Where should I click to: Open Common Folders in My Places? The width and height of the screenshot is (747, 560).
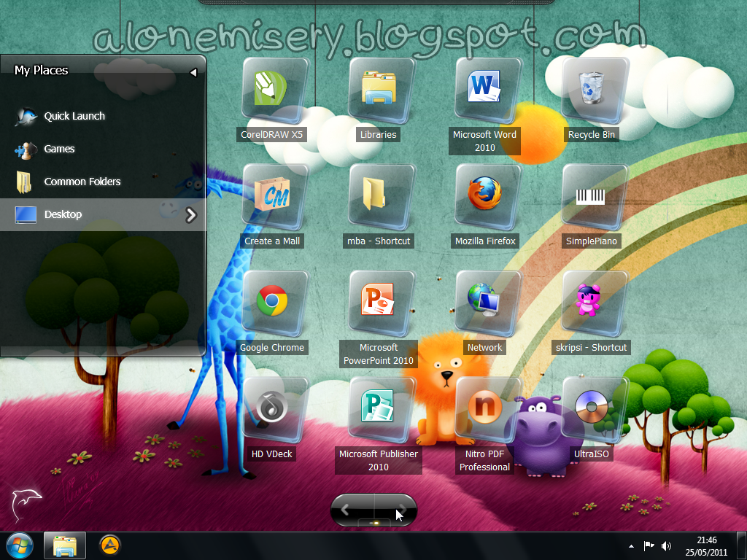click(x=103, y=182)
